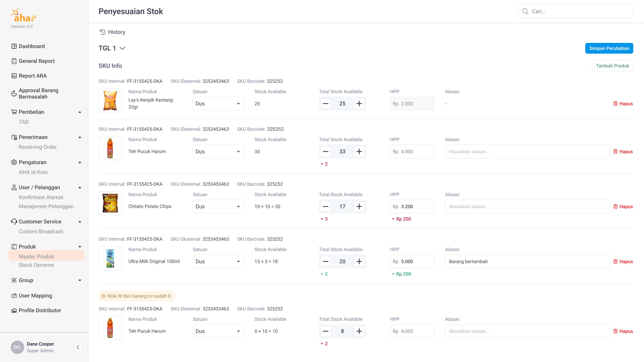
Task: Open Satuan dropdown for Lay's Keripik Kentang
Action: 218,104
